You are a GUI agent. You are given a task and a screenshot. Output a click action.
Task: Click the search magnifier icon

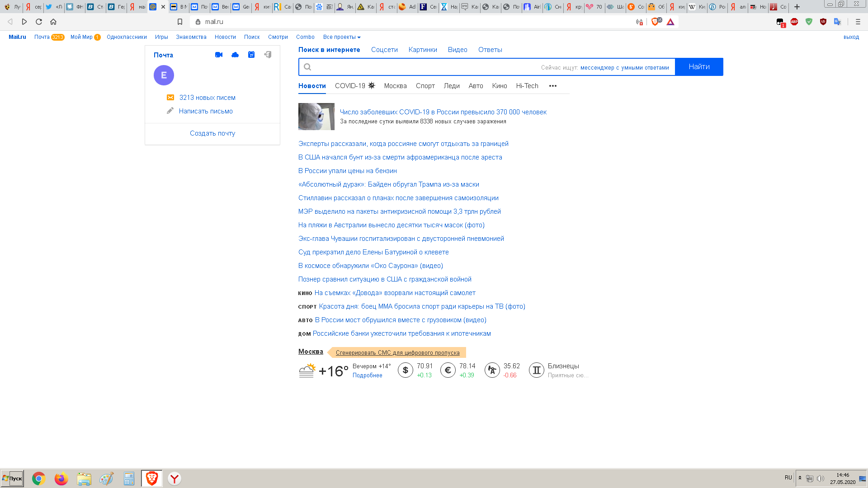[x=307, y=67]
